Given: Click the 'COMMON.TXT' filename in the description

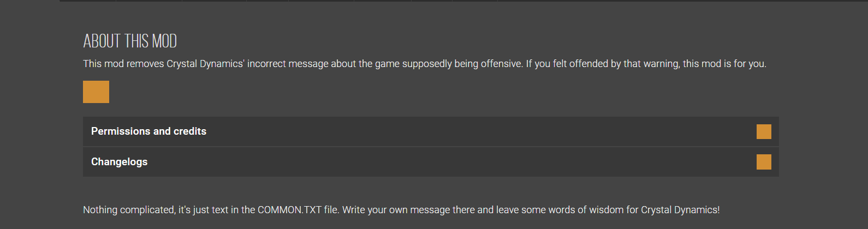Looking at the screenshot, I should [289, 210].
